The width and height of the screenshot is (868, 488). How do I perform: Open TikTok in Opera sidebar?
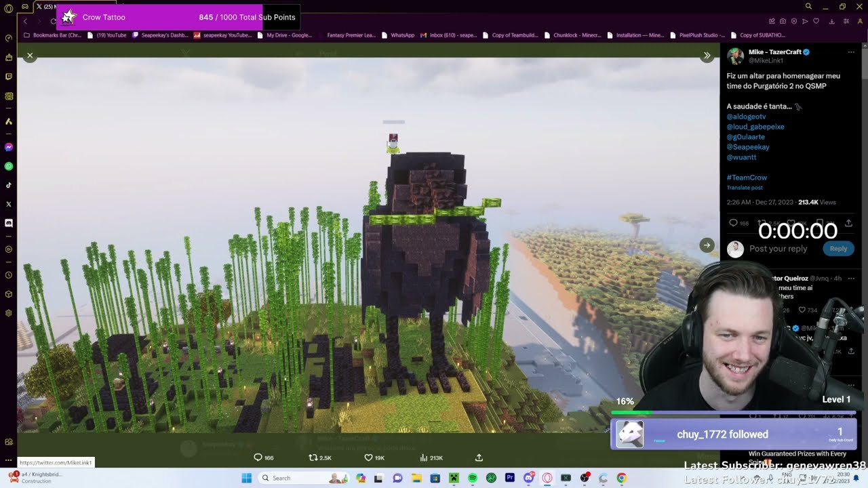8,185
